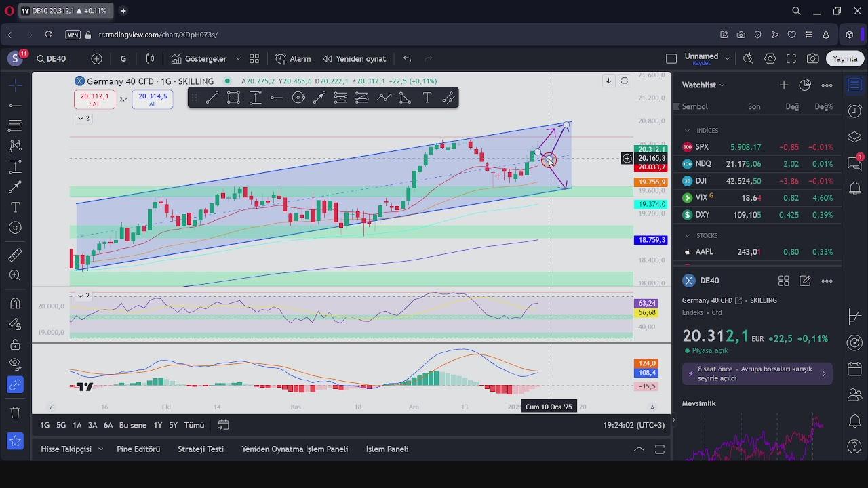Viewport: 868px width, 488px height.
Task: Open Unnamed layout dropdown arrow
Action: [x=727, y=59]
